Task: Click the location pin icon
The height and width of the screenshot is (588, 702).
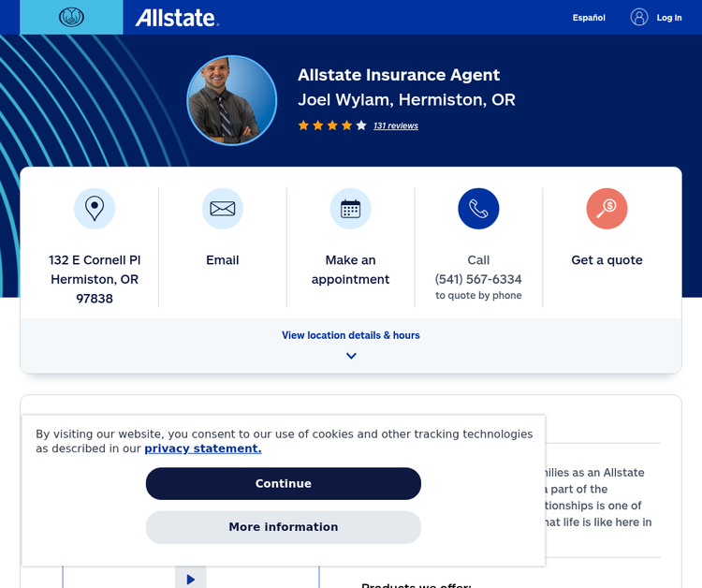Action: click(95, 209)
